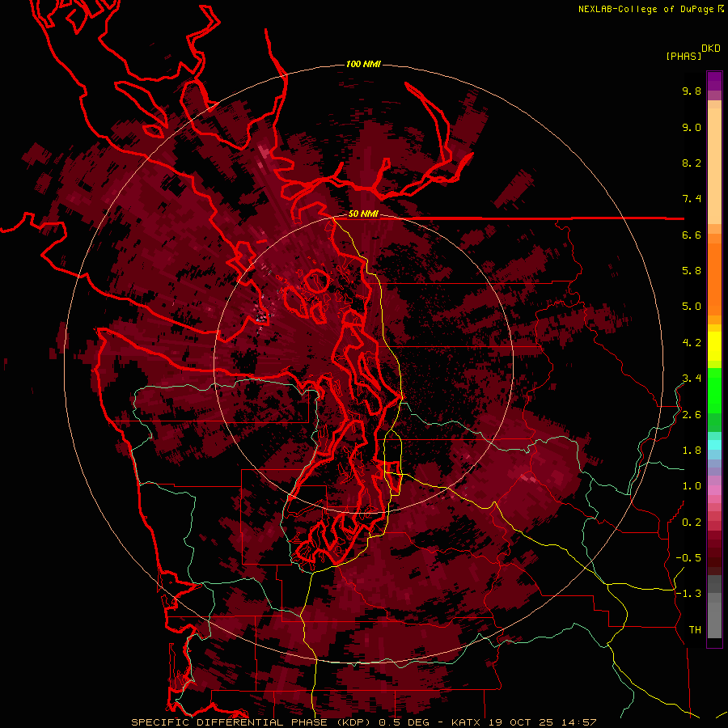Click the 100 NMI range ring label
The image size is (728, 728).
coord(363,64)
